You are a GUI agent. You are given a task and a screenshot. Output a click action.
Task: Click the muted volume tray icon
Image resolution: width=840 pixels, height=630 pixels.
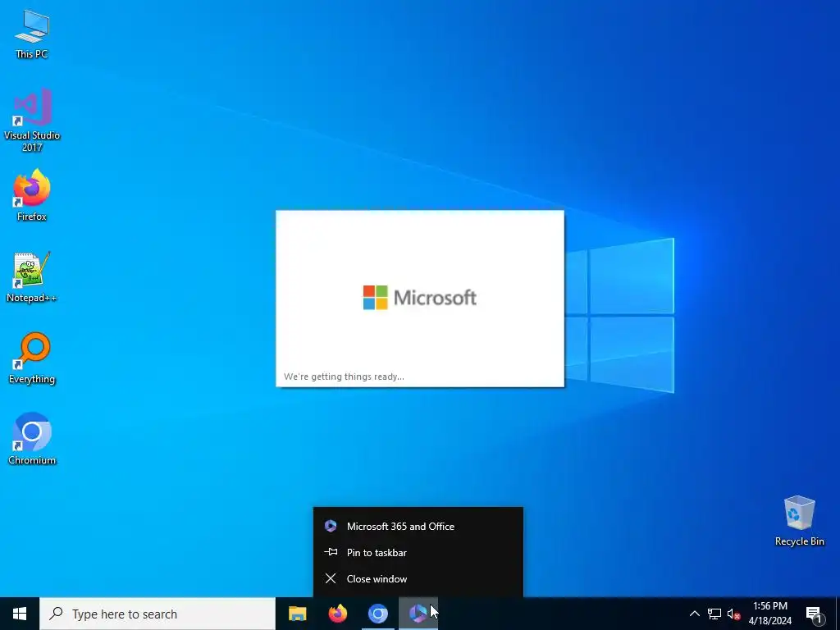tap(733, 614)
